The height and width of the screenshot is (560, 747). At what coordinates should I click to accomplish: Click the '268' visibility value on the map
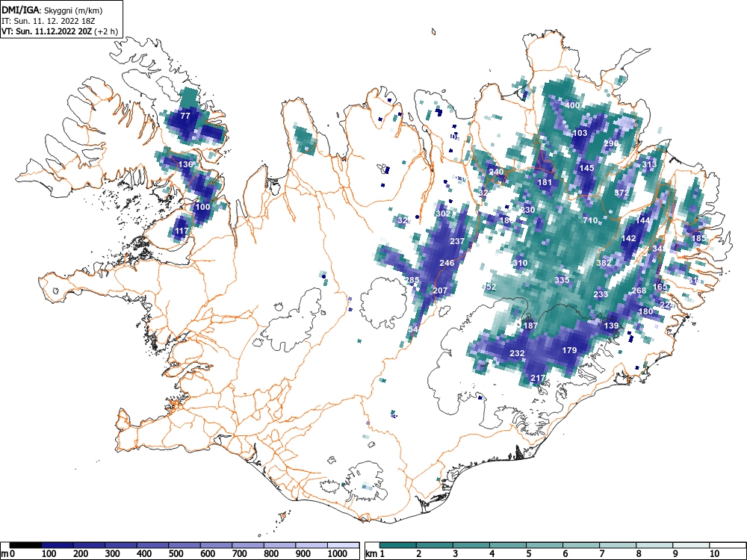point(639,290)
